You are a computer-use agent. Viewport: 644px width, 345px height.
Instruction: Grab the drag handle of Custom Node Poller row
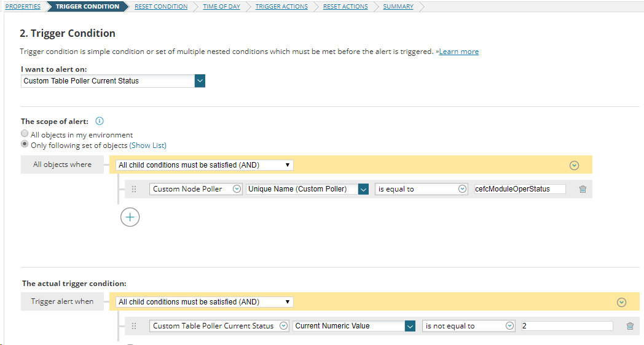(134, 189)
